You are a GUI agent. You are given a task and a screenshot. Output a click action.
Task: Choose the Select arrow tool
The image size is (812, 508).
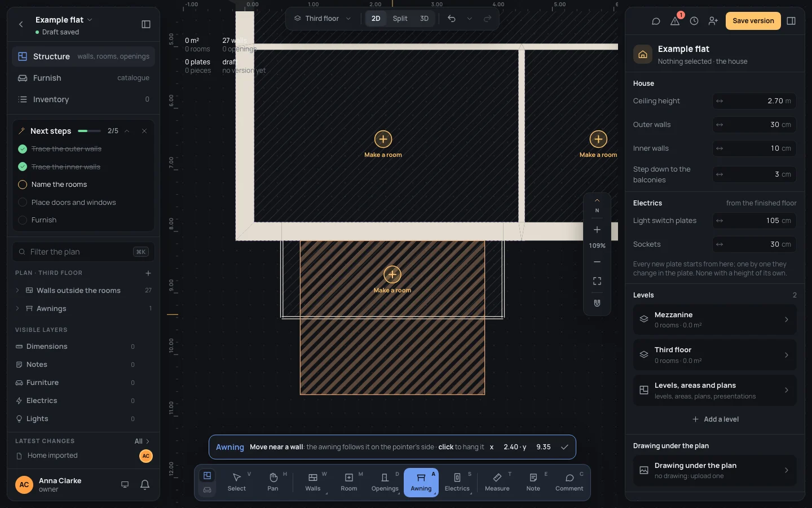coord(237,483)
